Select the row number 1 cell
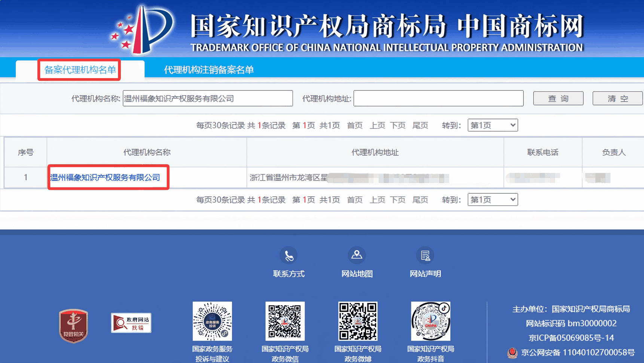644x363 pixels. click(x=26, y=177)
